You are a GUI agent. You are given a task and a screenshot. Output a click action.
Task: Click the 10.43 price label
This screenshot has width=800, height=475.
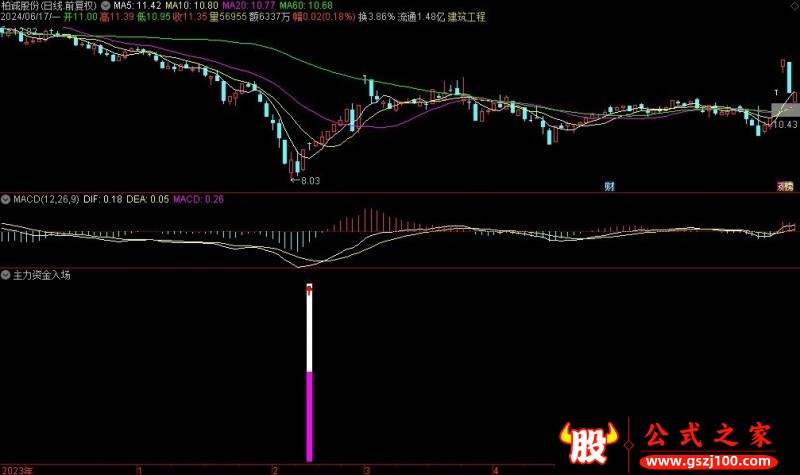785,124
